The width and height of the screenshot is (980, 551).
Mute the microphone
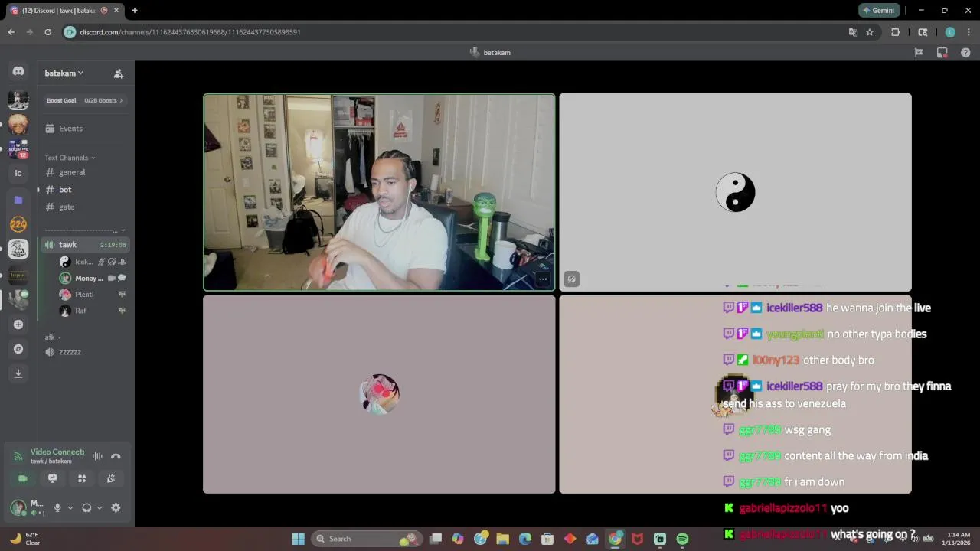click(57, 507)
